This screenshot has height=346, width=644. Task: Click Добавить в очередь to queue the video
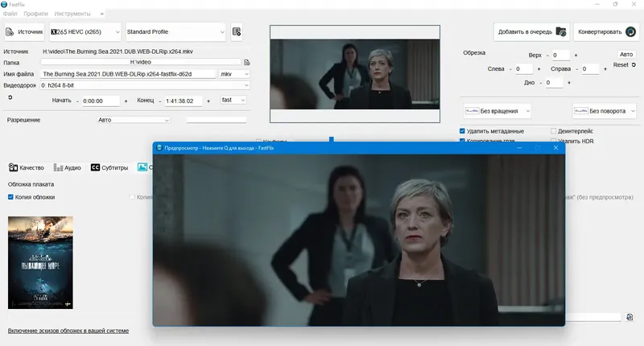click(531, 32)
